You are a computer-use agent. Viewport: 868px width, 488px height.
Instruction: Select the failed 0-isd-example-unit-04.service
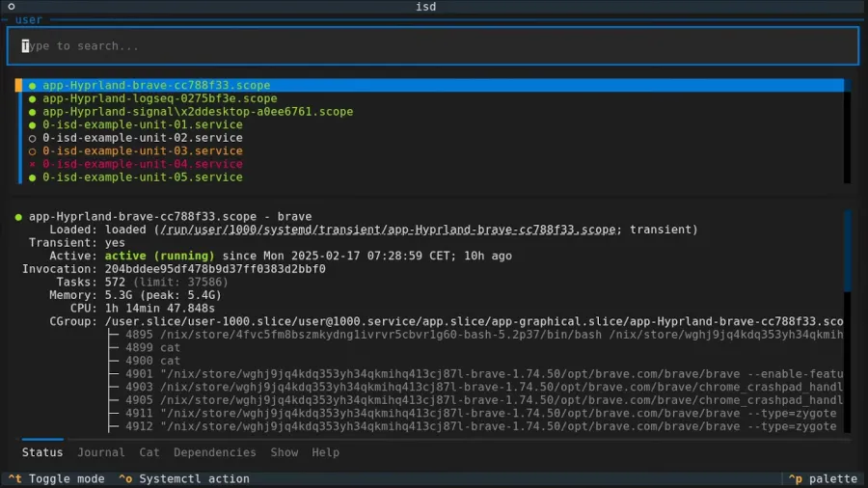click(142, 164)
